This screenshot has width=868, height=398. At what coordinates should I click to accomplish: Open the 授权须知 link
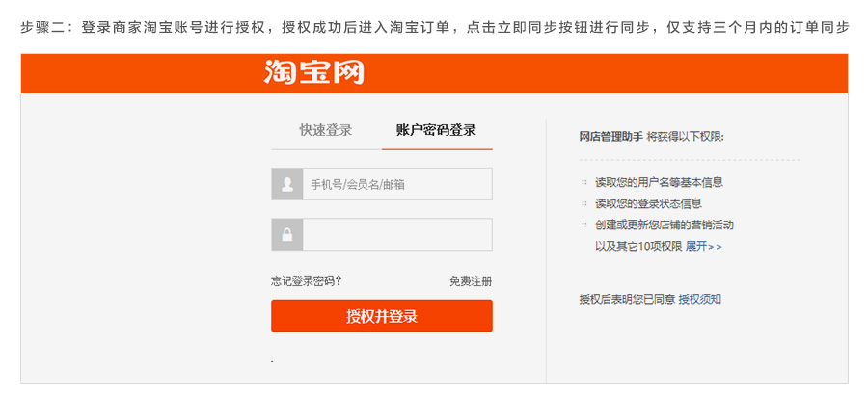[x=700, y=300]
